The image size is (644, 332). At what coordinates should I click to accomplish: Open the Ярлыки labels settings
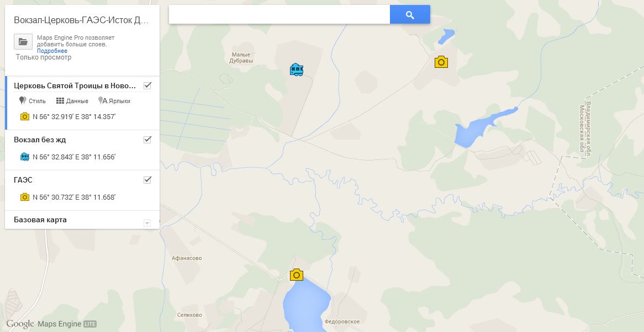(114, 101)
